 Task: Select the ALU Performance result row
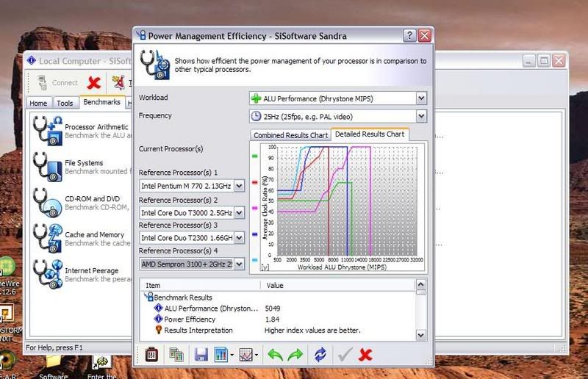(211, 308)
